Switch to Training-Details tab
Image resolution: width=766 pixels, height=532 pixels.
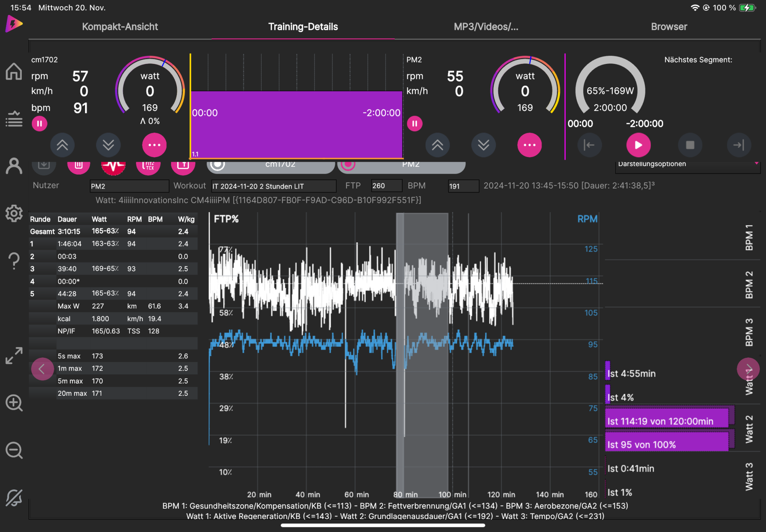[x=303, y=26]
